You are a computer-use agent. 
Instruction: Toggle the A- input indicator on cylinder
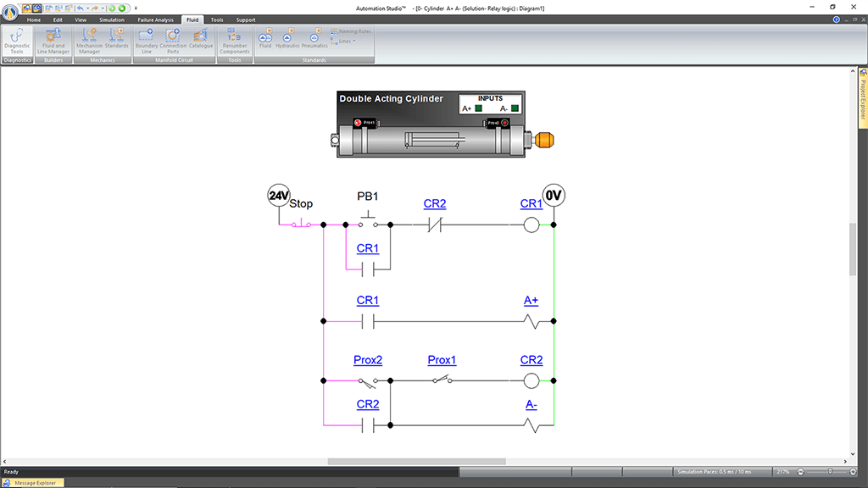point(515,108)
